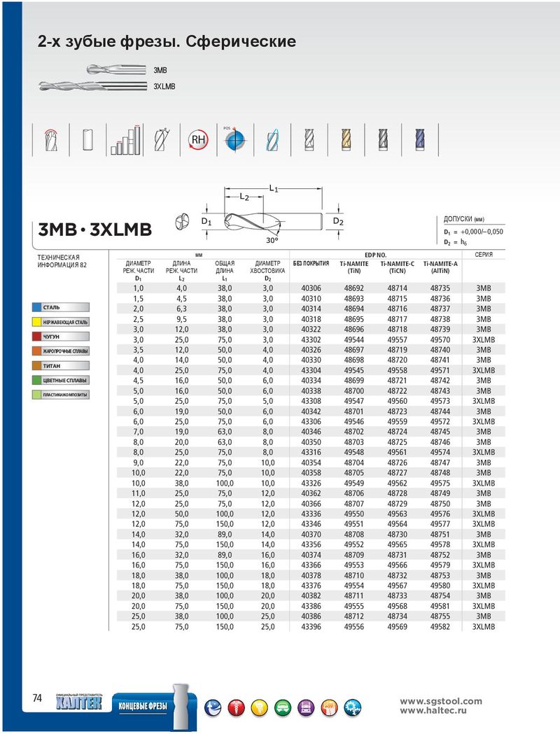The image size is (560, 734).
Task: Click the plain cylindrical shank icon
Action: pyautogui.click(x=87, y=139)
